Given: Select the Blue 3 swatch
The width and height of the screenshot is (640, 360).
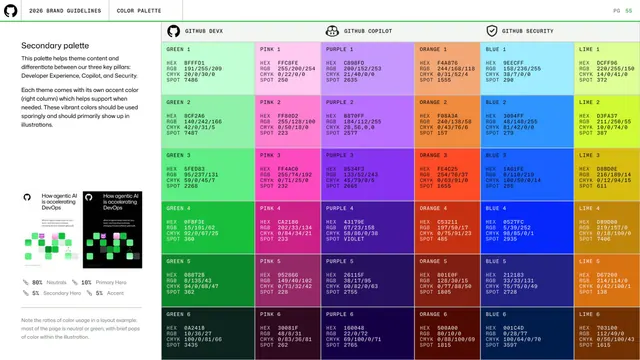Looking at the screenshot, I should coord(527,174).
